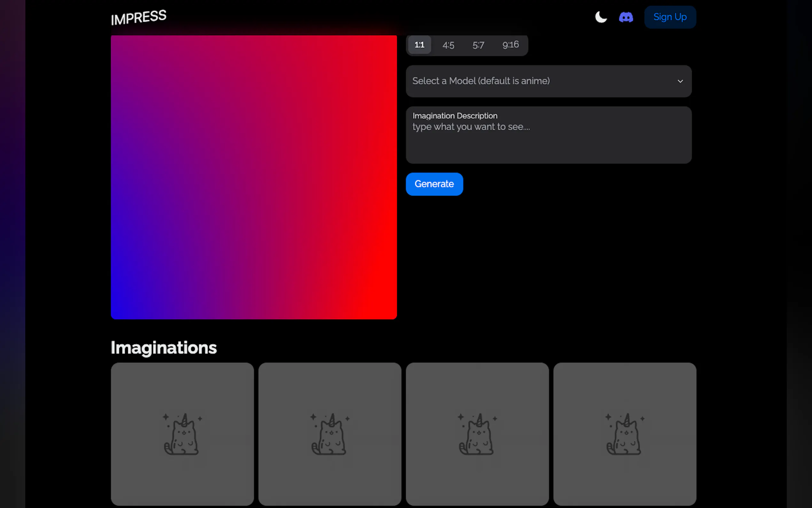Open fourth unicorn cat placeholder card
Image resolution: width=812 pixels, height=508 pixels.
point(624,434)
